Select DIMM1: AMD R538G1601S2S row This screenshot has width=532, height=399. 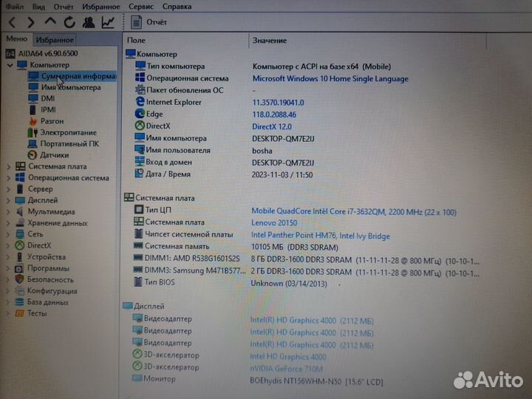pos(305,259)
